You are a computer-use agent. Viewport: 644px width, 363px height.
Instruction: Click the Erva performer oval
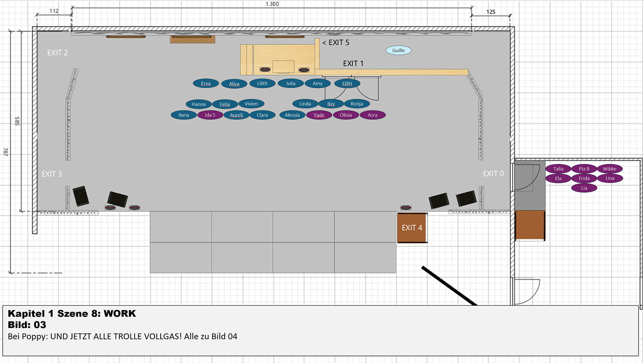tap(206, 83)
